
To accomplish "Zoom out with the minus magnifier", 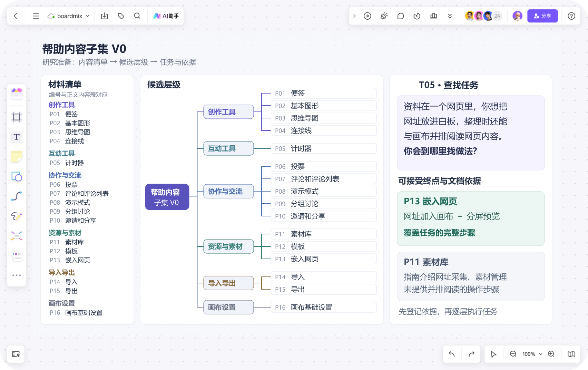I will (x=513, y=354).
